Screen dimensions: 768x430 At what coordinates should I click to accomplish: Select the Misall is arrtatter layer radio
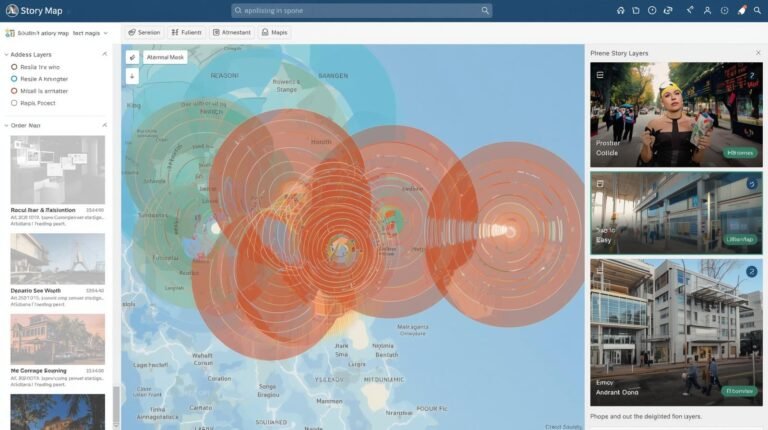[x=14, y=91]
